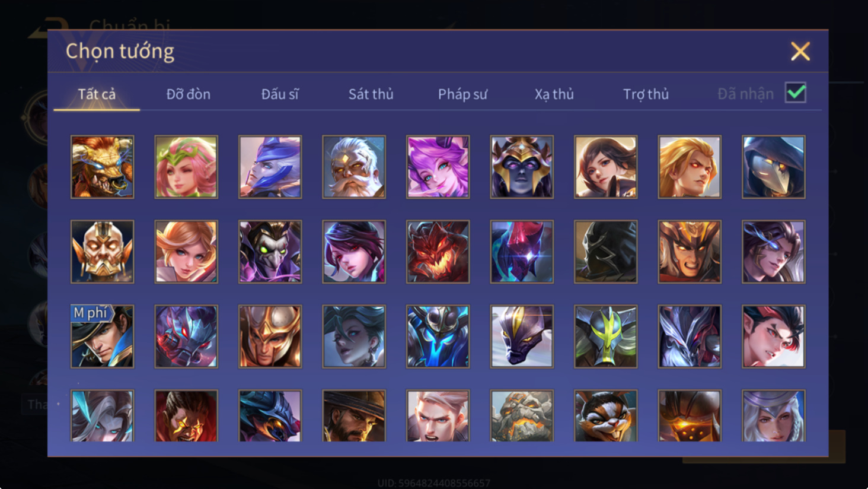Screen dimensions: 868x489
Task: Select the raccoon hero portrait
Action: pyautogui.click(x=606, y=416)
